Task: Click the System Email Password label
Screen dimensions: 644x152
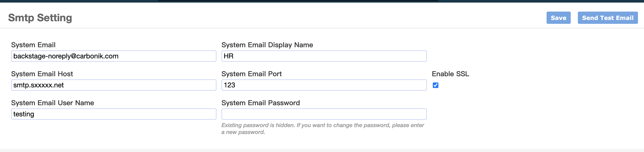Action: pos(261,103)
